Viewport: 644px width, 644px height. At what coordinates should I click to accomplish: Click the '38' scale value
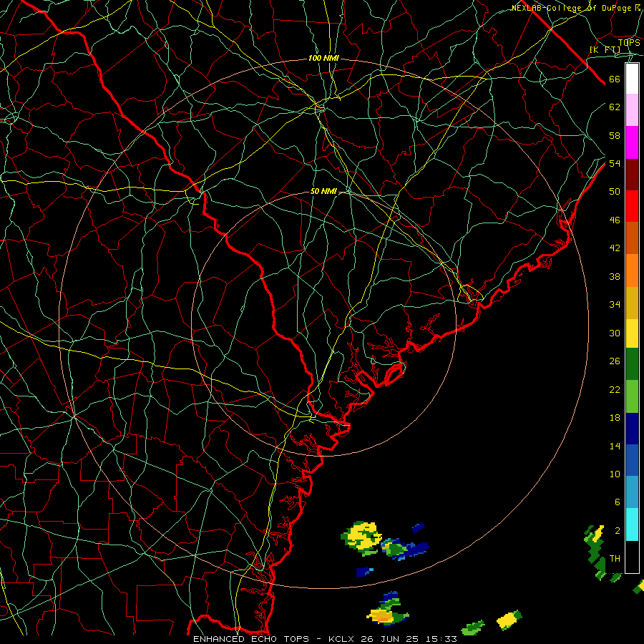point(615,277)
